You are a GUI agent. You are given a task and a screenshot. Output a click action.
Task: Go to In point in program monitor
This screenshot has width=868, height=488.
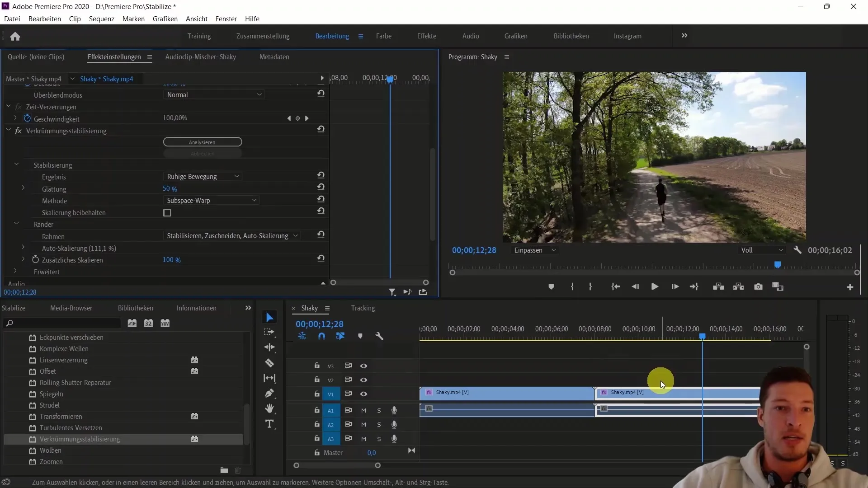[x=615, y=287]
